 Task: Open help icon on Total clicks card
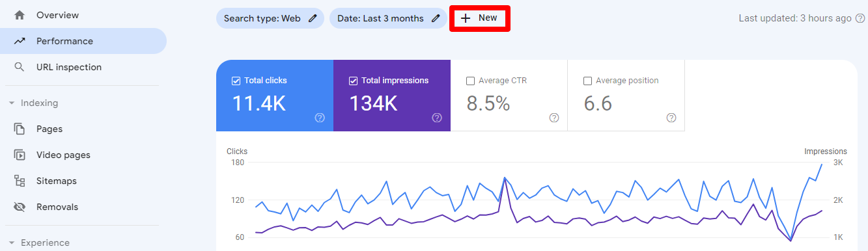pyautogui.click(x=320, y=118)
